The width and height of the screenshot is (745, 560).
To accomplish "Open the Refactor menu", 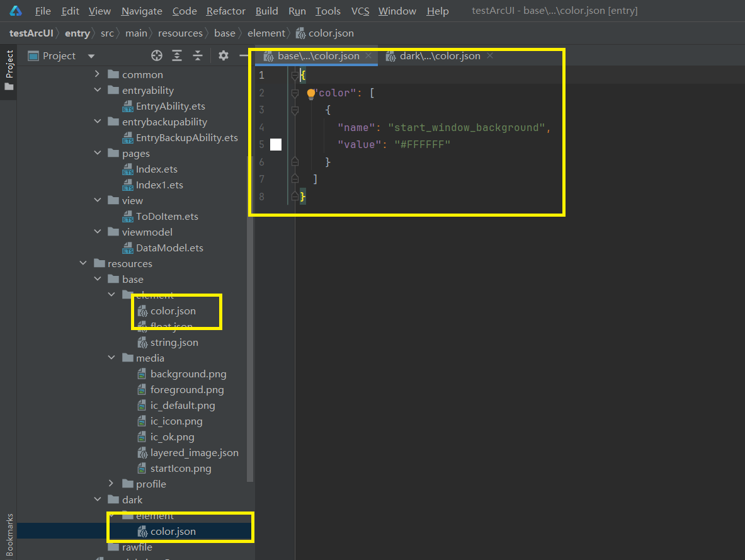I will click(225, 11).
